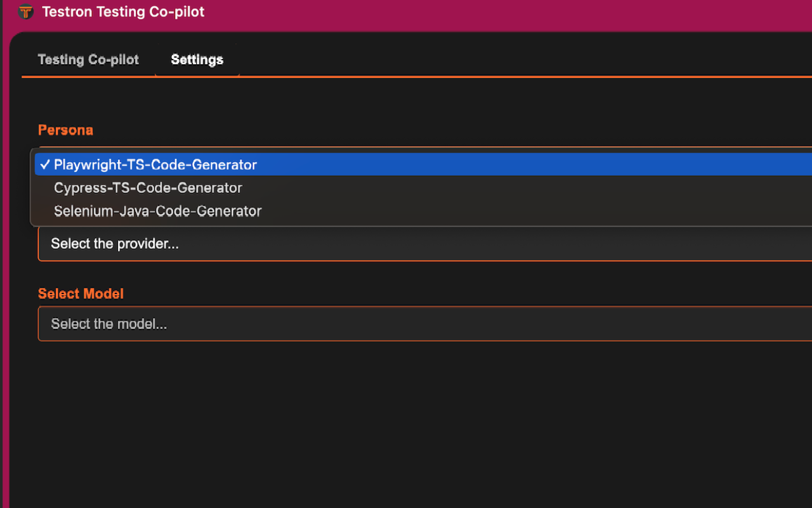
Task: Click the empty panel area below the model dropdown
Action: tap(406, 419)
